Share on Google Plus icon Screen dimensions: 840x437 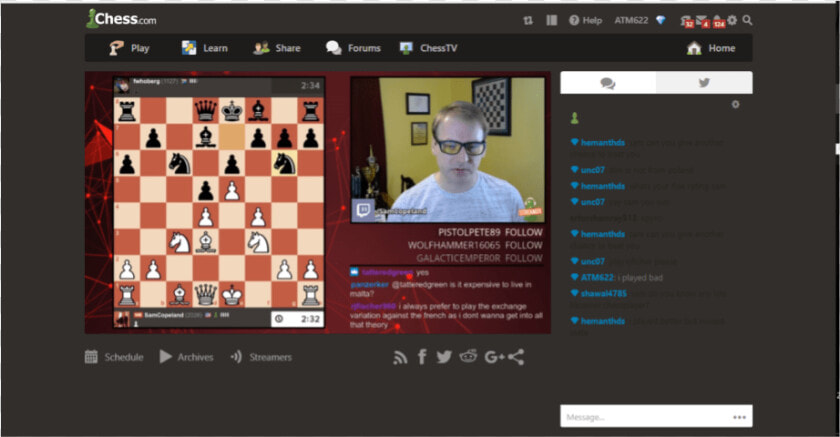[494, 357]
